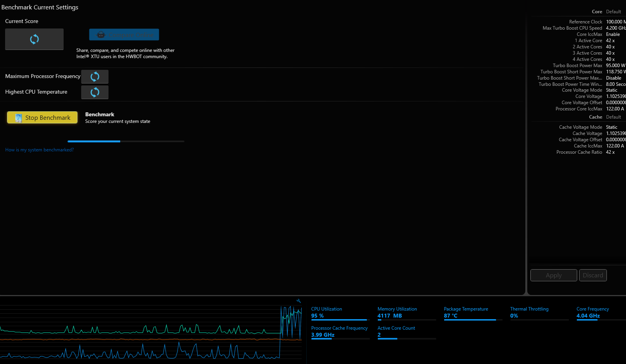626x364 pixels.
Task: Click the 'Current Score' label
Action: (22, 21)
